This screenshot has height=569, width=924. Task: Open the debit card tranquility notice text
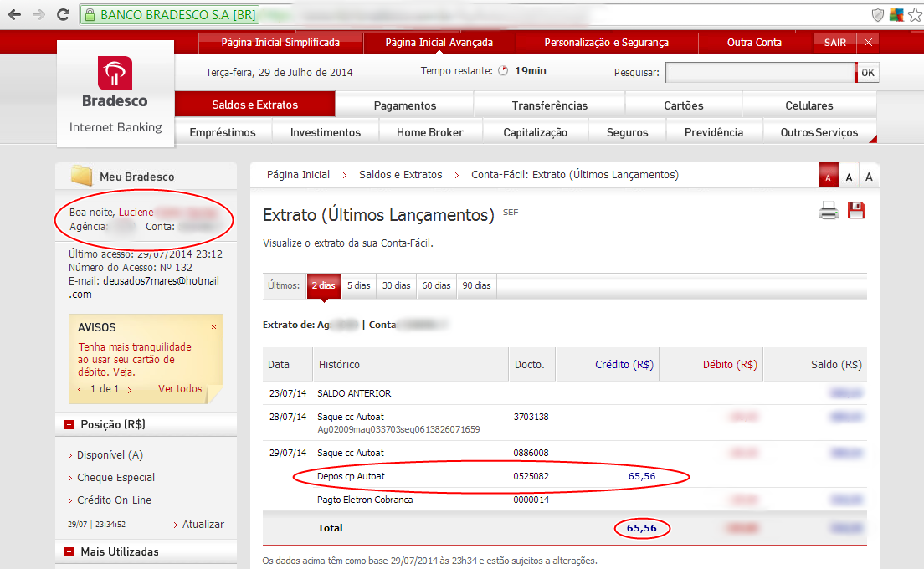[135, 359]
